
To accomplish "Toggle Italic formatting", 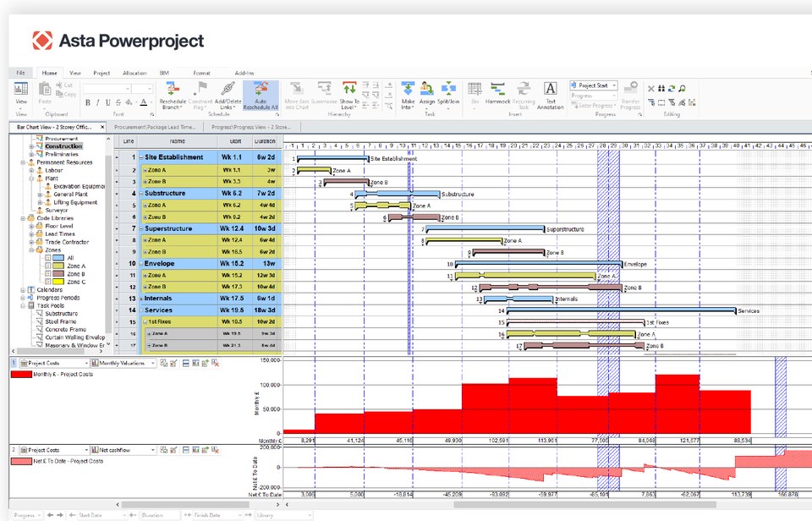I will [98, 102].
